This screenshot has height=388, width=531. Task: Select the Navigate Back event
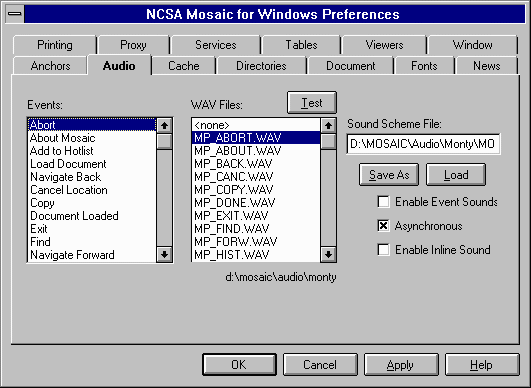pyautogui.click(x=91, y=177)
